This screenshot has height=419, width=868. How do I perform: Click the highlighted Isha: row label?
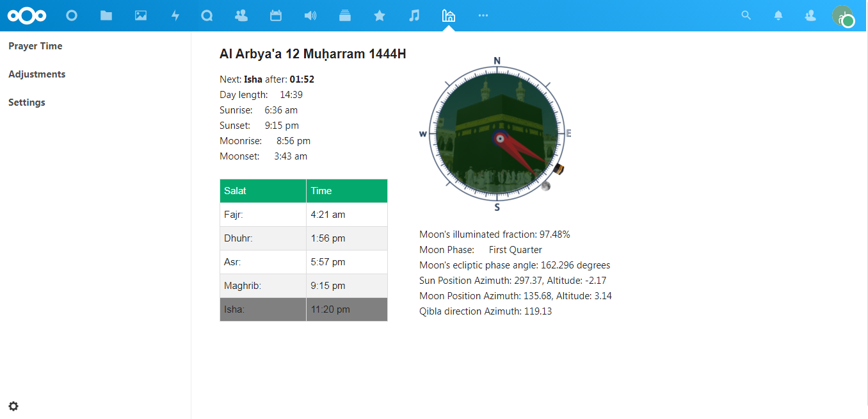(234, 309)
